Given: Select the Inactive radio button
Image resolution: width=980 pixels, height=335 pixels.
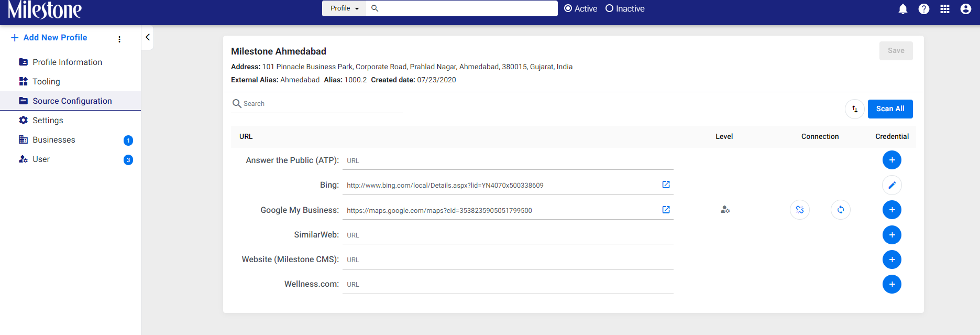Looking at the screenshot, I should click(x=609, y=8).
